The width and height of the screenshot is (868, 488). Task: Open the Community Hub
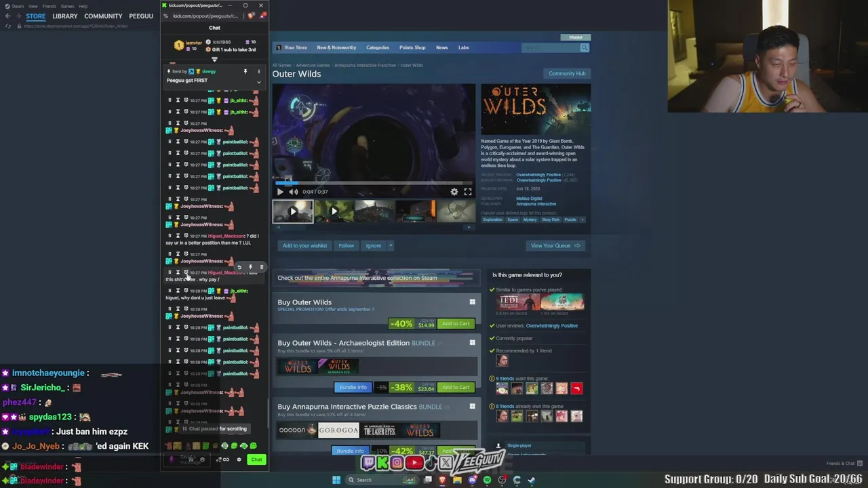pos(567,73)
